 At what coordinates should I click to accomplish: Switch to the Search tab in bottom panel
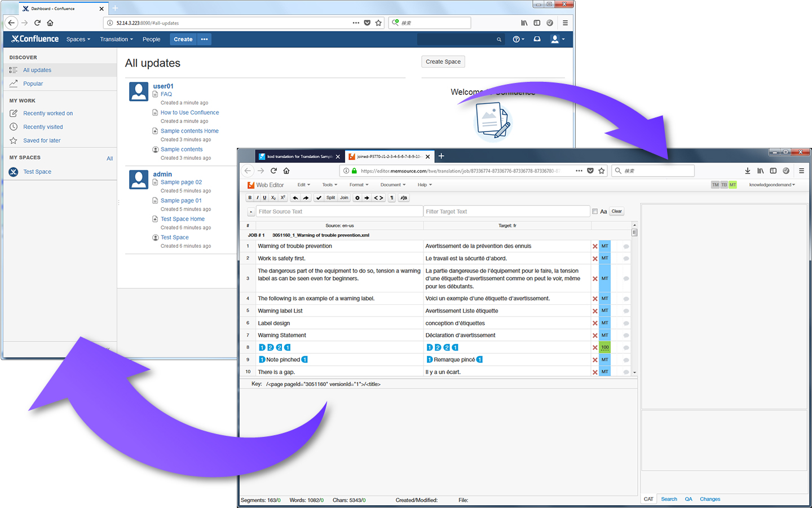669,499
